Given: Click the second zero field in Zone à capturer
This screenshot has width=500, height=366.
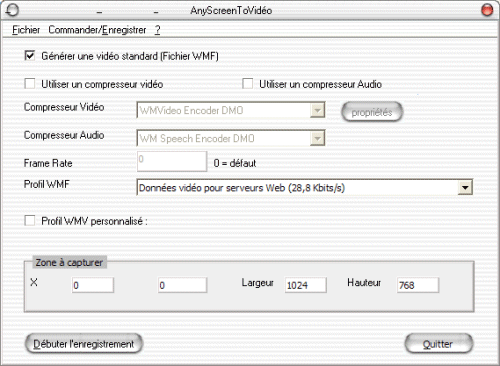Looking at the screenshot, I should [x=182, y=285].
